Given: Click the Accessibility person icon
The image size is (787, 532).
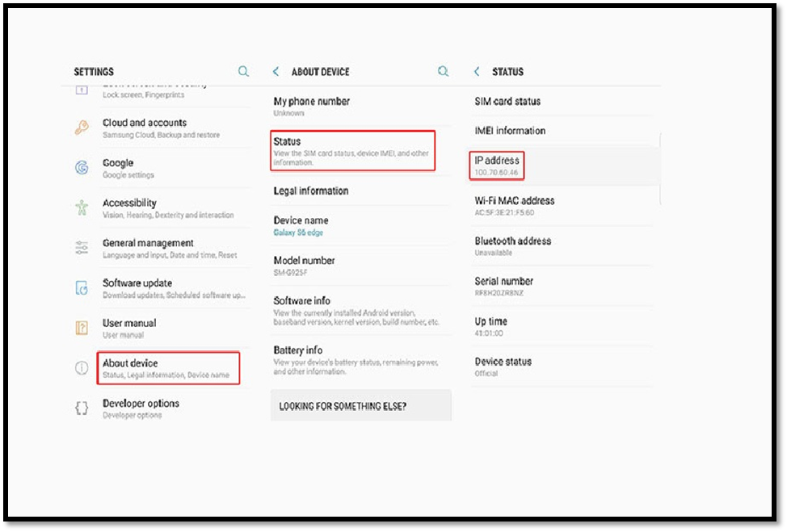Looking at the screenshot, I should click(82, 208).
